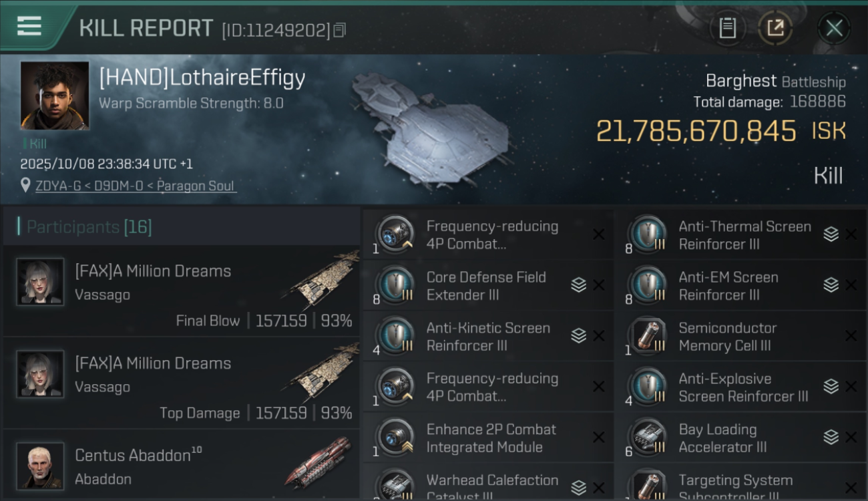The width and height of the screenshot is (868, 501).
Task: Expand the Bay Loading Accelerator III stack
Action: click(x=831, y=438)
